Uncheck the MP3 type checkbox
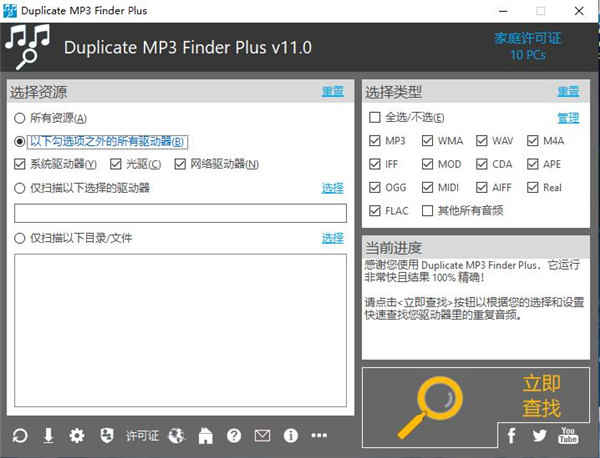This screenshot has height=458, width=600. (x=375, y=140)
